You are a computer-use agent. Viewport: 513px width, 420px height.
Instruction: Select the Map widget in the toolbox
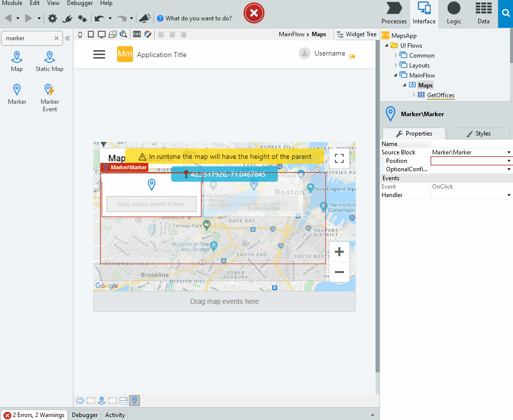(16, 61)
